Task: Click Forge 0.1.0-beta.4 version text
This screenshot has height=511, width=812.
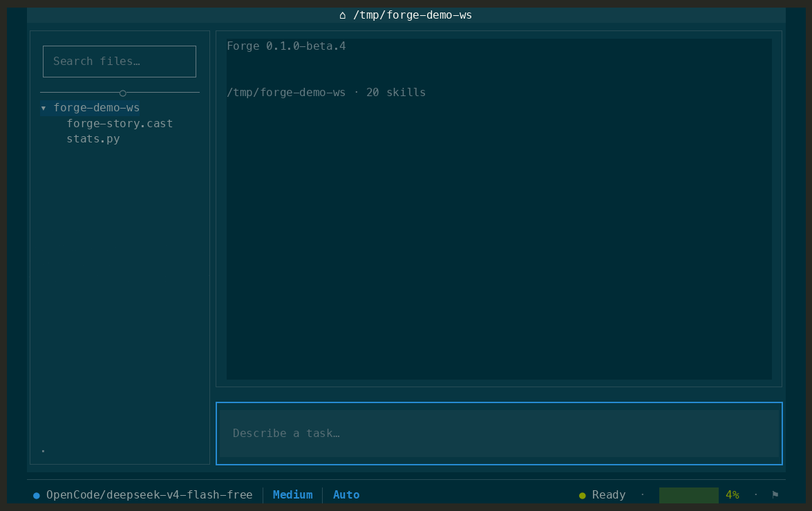Action: (x=286, y=46)
